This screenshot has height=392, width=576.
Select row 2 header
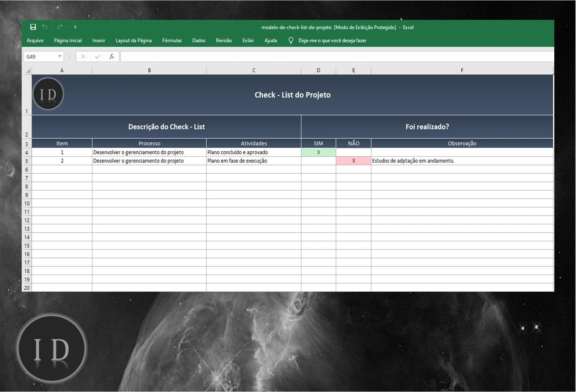[27, 127]
